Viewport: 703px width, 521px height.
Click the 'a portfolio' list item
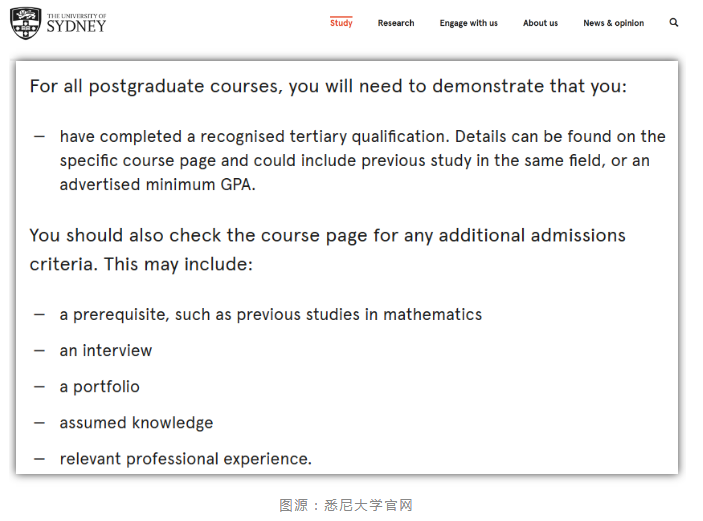point(100,386)
